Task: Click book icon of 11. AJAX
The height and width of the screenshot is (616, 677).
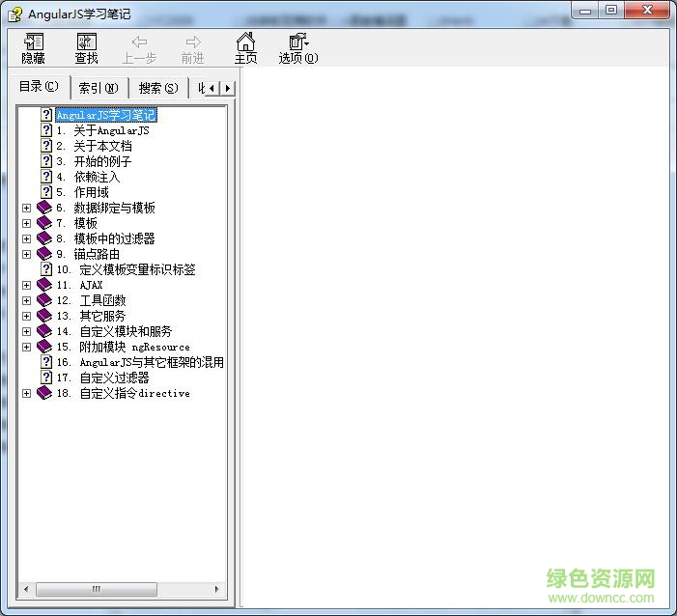Action: 44,285
